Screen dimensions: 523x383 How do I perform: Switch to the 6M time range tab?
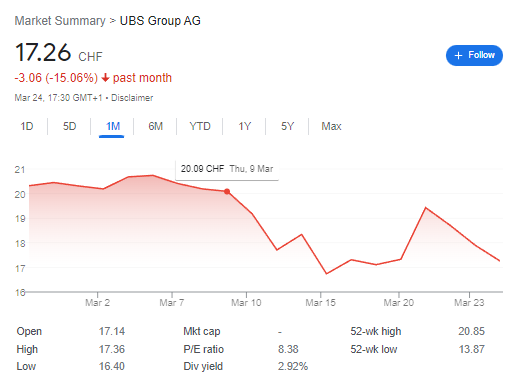(155, 126)
